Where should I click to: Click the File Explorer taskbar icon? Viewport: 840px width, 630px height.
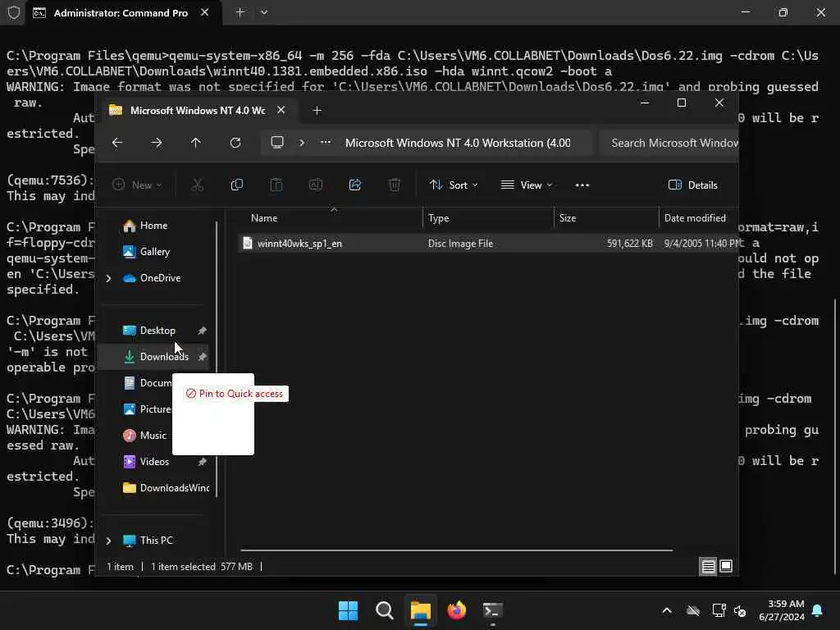(x=421, y=610)
